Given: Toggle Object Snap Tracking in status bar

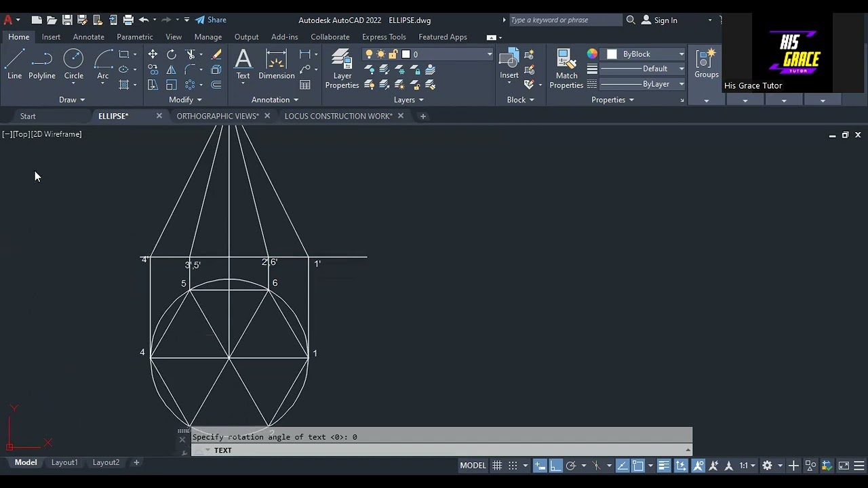Looking at the screenshot, I should tap(623, 466).
